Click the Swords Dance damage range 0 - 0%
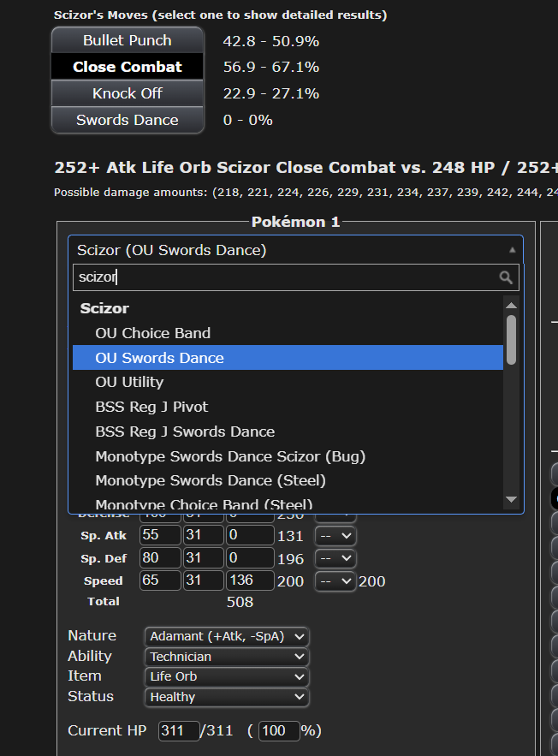Image resolution: width=558 pixels, height=756 pixels. tap(247, 120)
